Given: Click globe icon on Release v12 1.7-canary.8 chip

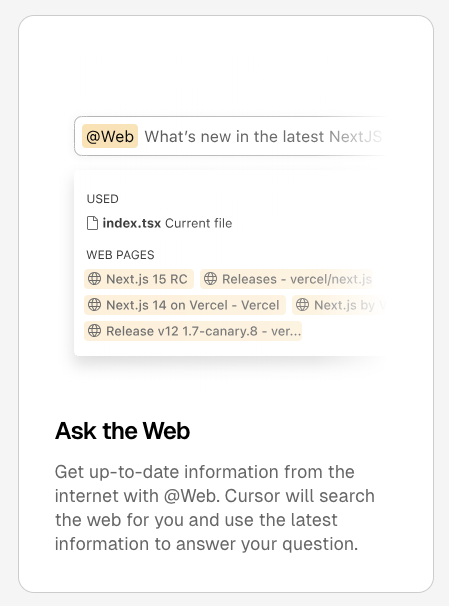Looking at the screenshot, I should [x=95, y=330].
